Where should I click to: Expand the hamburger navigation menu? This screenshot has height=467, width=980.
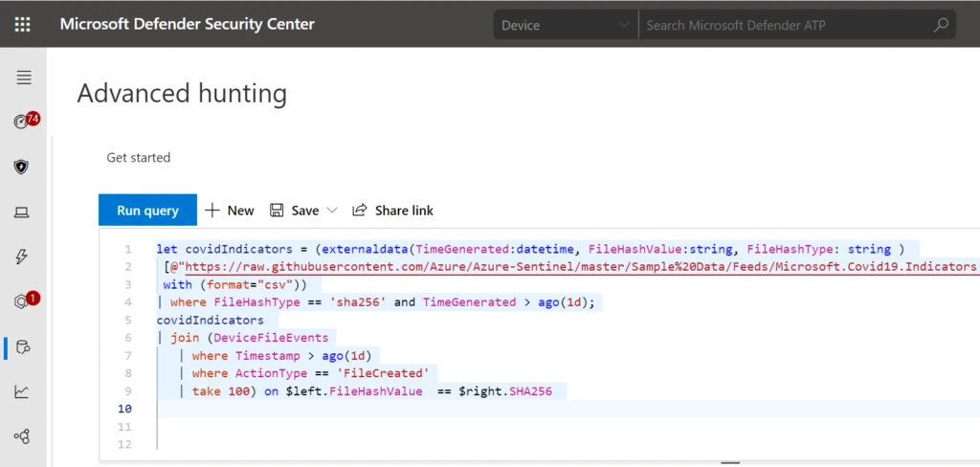click(23, 78)
